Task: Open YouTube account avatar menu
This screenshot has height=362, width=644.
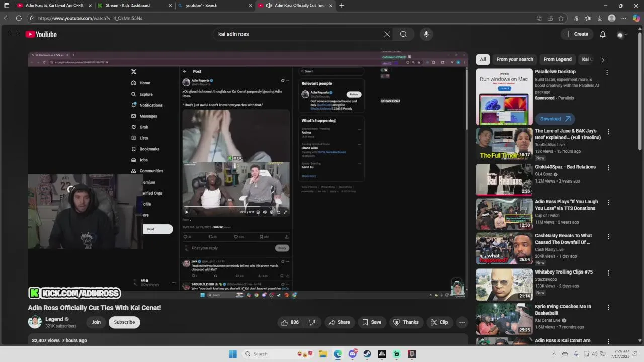Action: point(620,34)
